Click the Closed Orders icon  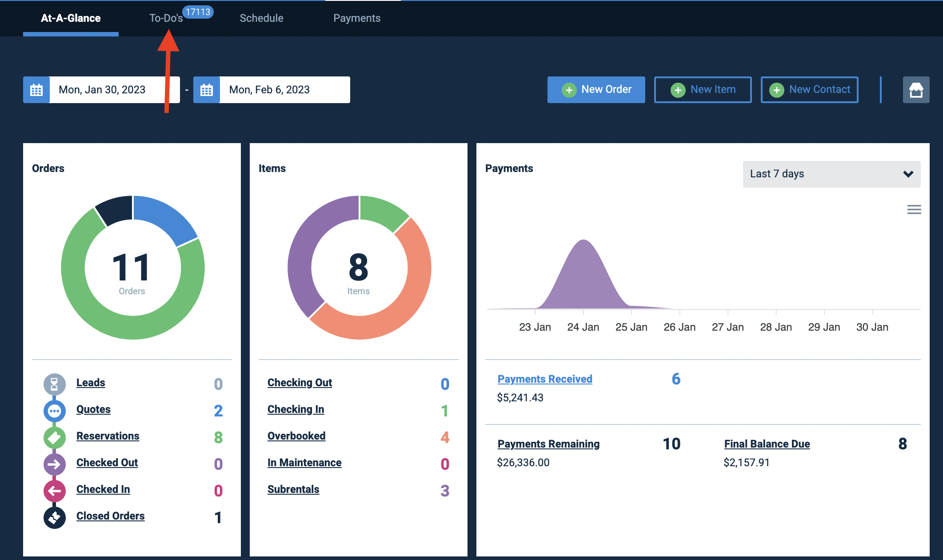[54, 517]
